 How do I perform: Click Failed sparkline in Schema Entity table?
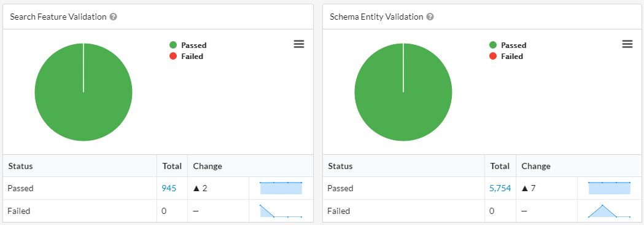(609, 211)
